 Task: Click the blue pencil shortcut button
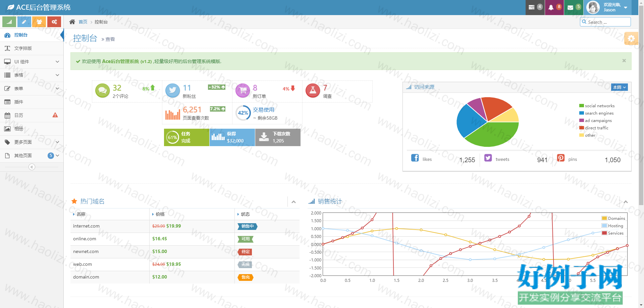(x=24, y=22)
